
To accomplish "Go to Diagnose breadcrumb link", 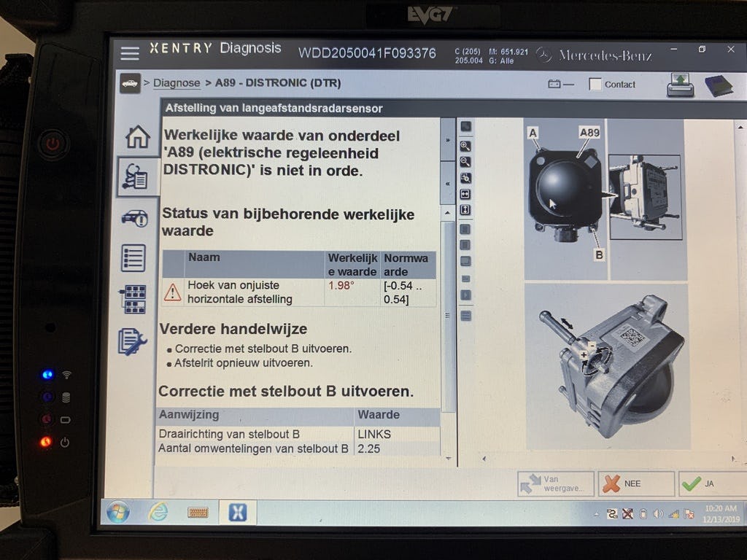I will click(177, 83).
